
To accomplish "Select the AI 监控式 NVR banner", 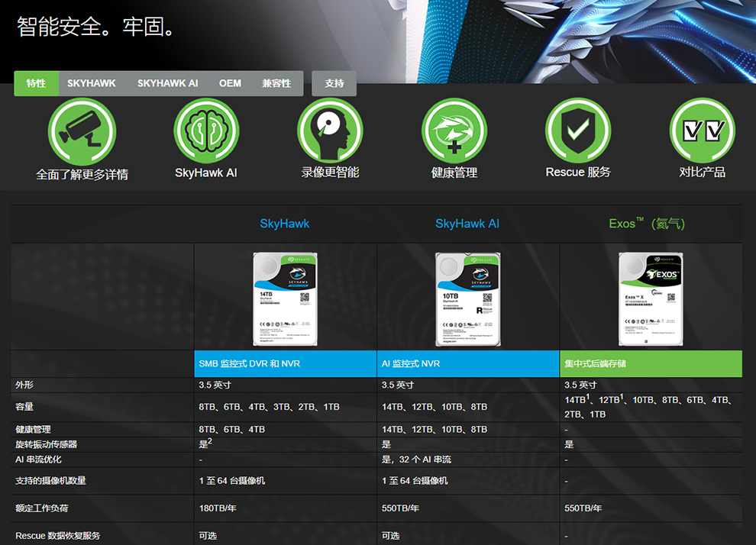I will (x=468, y=364).
